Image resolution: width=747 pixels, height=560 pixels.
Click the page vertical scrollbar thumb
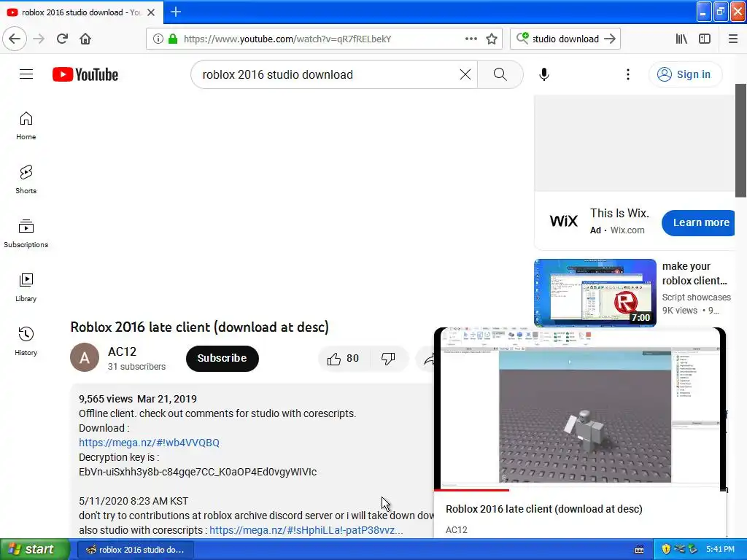pyautogui.click(x=740, y=140)
